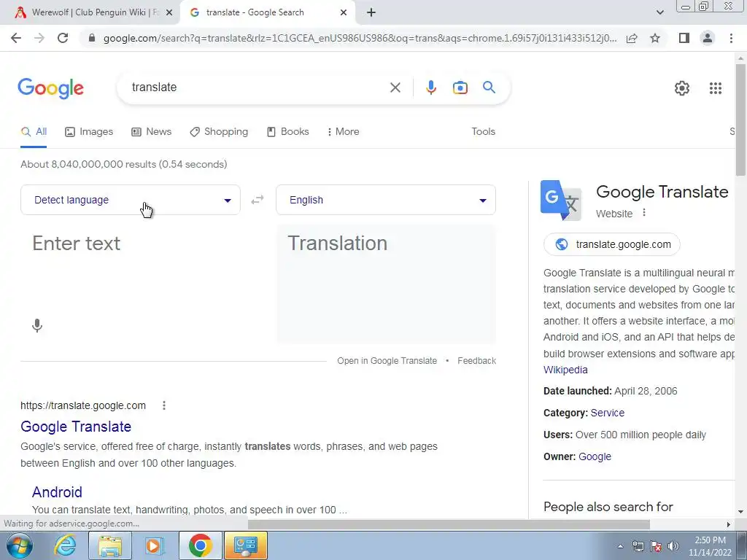The width and height of the screenshot is (747, 560).
Task: Click the taskbar volume speaker icon
Action: [673, 546]
